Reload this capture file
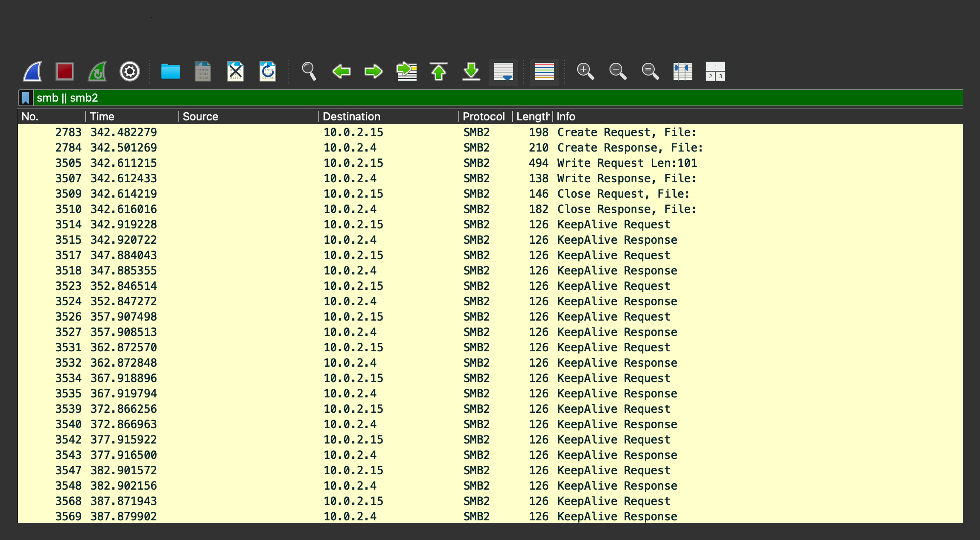980x540 pixels. click(x=268, y=71)
